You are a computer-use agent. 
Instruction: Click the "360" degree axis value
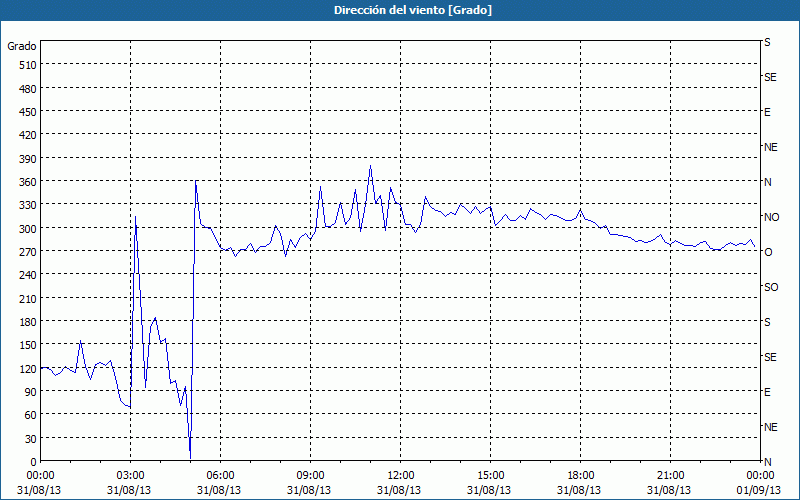click(x=29, y=182)
